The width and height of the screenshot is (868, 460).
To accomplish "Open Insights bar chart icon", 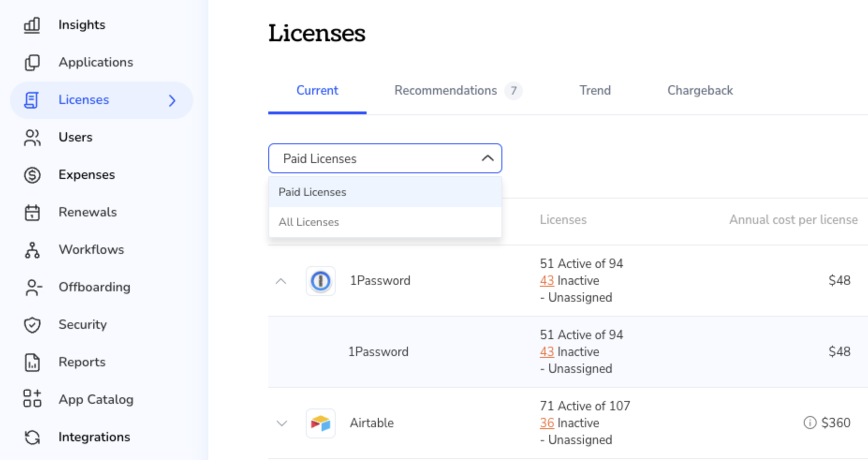I will (x=32, y=25).
